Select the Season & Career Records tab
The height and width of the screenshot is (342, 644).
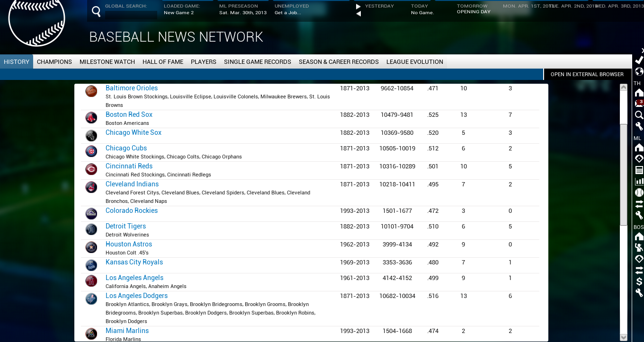click(339, 62)
